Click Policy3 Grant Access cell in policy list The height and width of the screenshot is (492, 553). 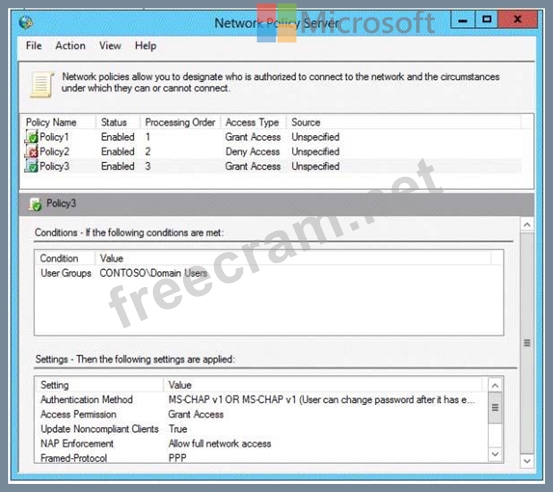(253, 166)
